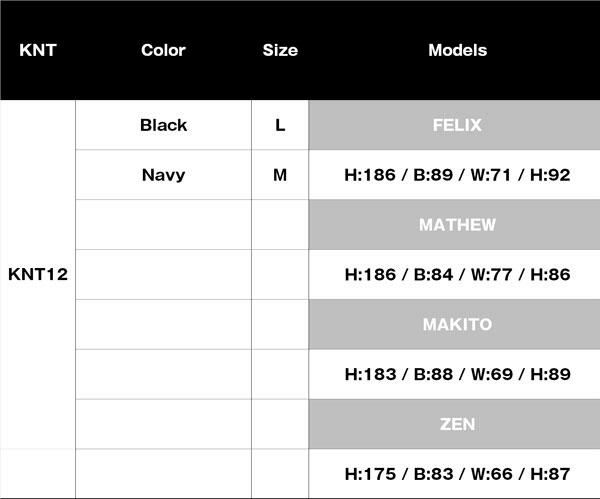Viewport: 600px width, 499px height.
Task: Click the KNT column header
Action: [x=38, y=50]
